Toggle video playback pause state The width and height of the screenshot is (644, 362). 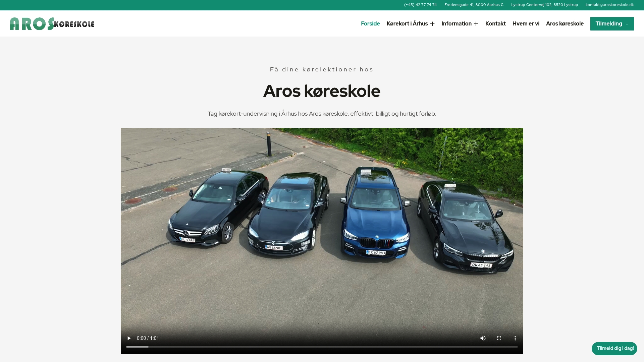coord(129,338)
